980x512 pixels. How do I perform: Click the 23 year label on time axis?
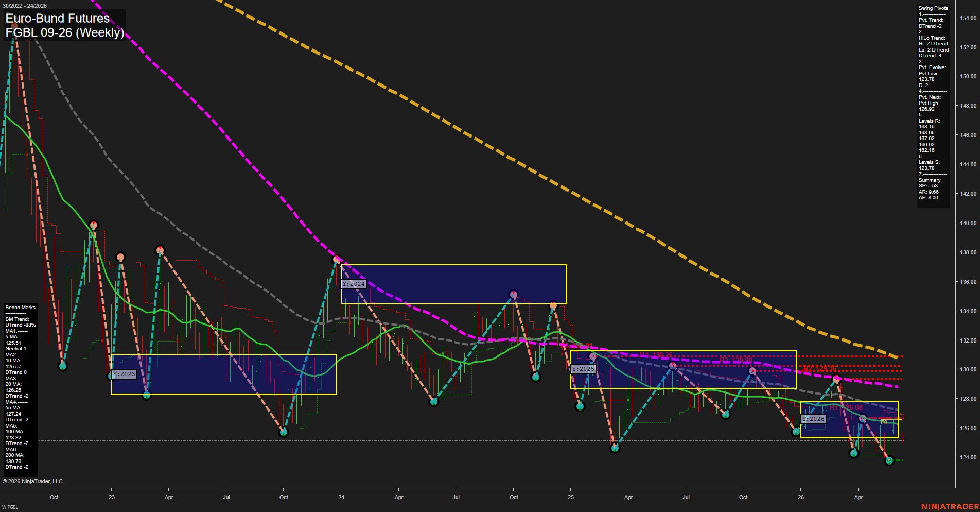pyautogui.click(x=112, y=497)
